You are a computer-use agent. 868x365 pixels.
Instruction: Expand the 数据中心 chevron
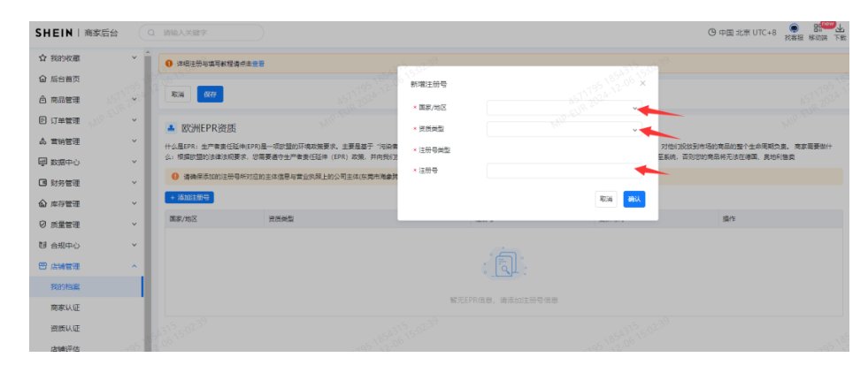click(134, 162)
